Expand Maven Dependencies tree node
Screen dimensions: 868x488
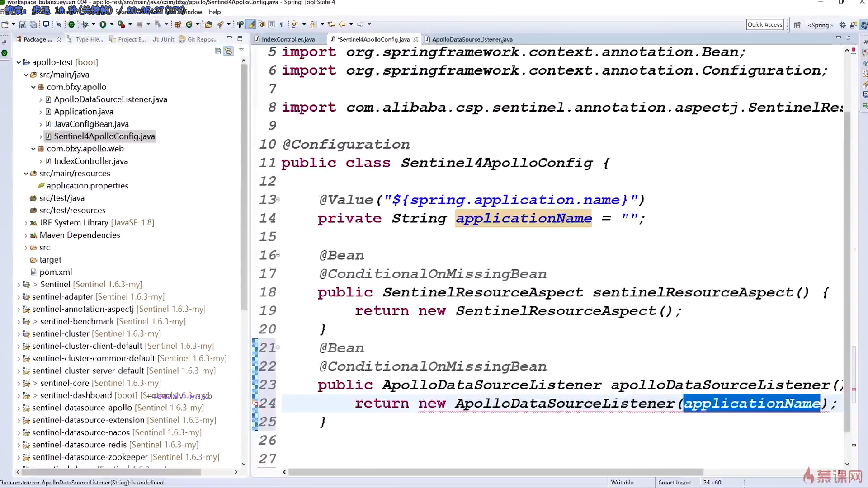coord(26,235)
